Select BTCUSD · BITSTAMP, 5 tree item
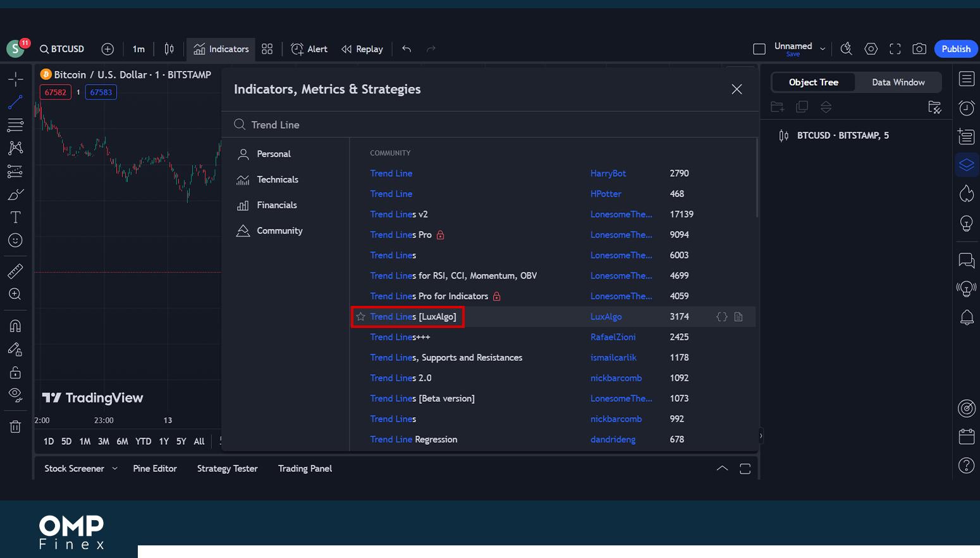Screen dimensions: 980x558 coord(843,135)
